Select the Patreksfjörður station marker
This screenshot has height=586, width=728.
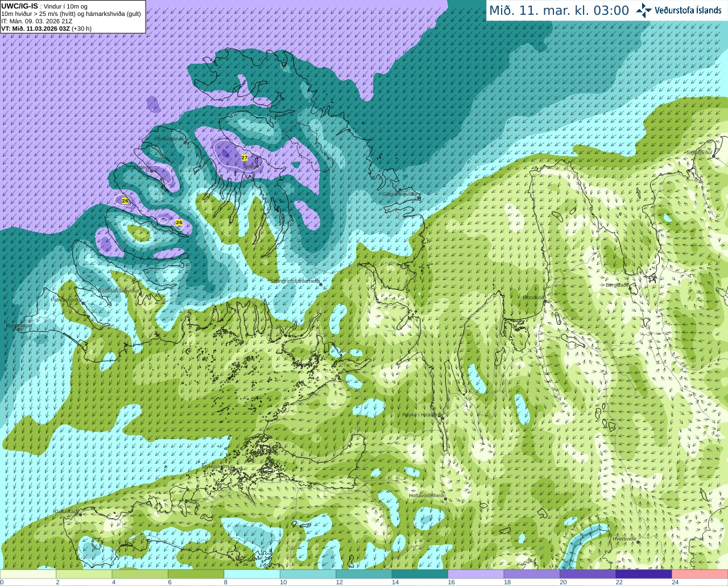pos(84,303)
